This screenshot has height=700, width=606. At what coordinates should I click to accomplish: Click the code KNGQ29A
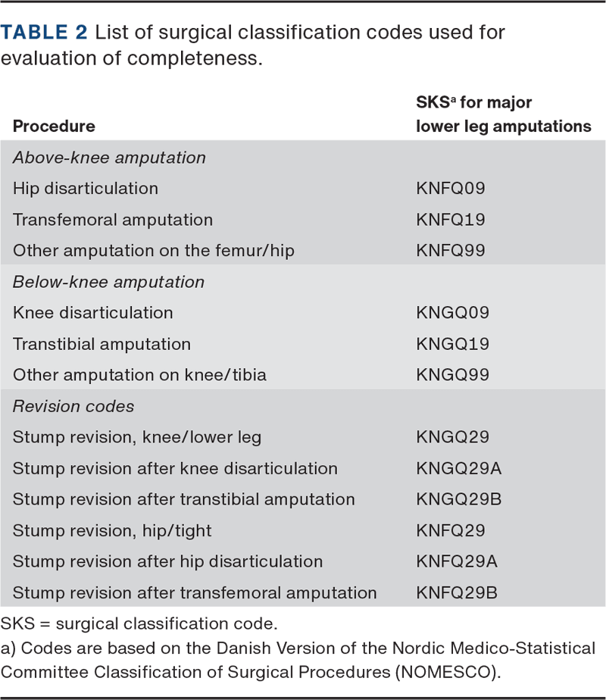(458, 468)
